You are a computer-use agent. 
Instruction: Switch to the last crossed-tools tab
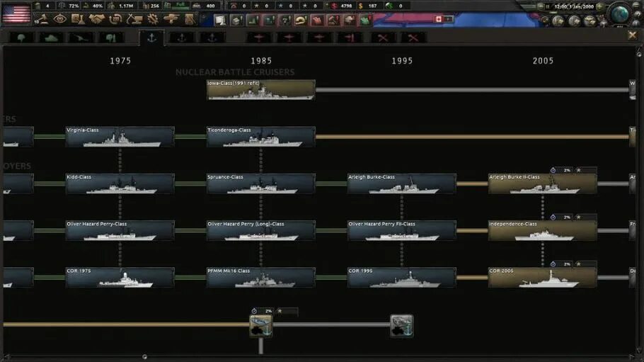tap(413, 38)
